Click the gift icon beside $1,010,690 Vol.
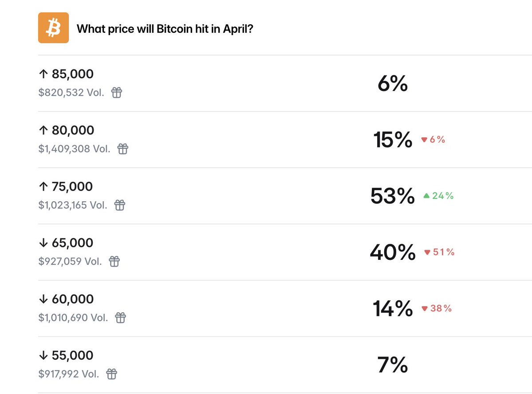532x394 pixels. click(121, 318)
